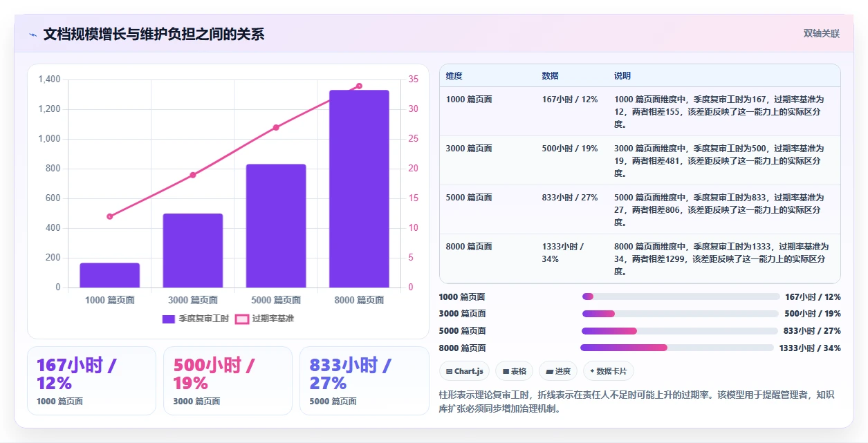Click the 说明 table column header
This screenshot has width=868, height=443.
click(622, 76)
